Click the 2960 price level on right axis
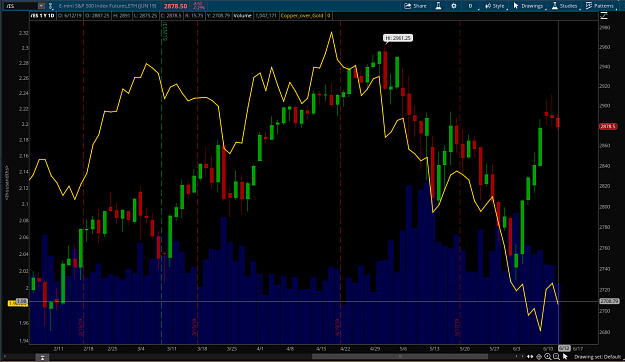625x362 pixels. (605, 47)
